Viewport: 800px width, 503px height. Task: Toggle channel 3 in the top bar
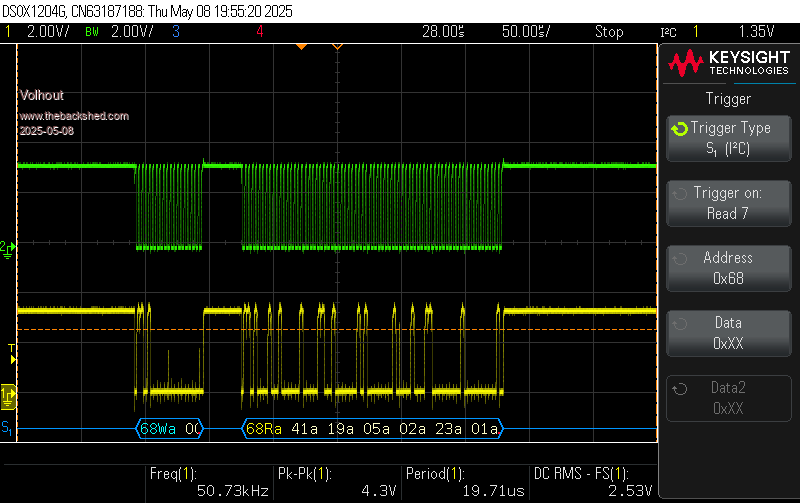click(x=175, y=32)
